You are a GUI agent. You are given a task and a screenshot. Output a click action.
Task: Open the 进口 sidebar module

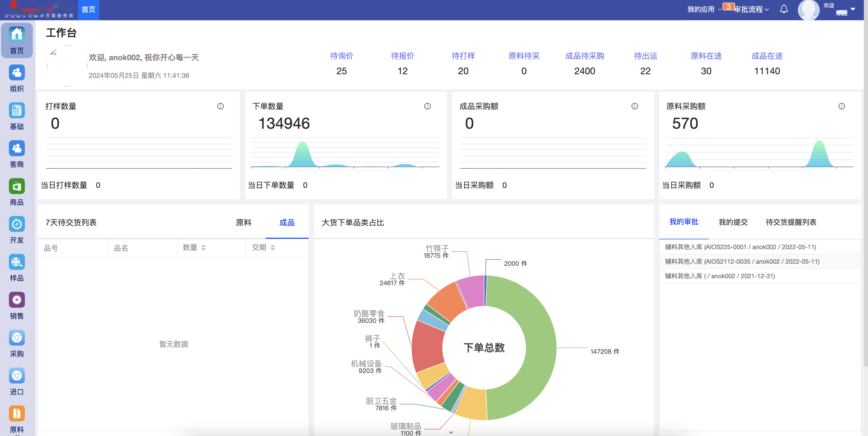17,381
